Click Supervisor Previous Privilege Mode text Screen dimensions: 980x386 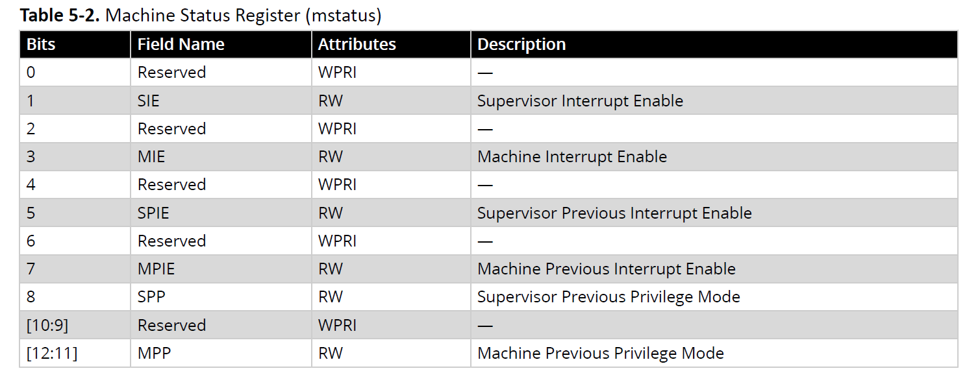click(609, 296)
